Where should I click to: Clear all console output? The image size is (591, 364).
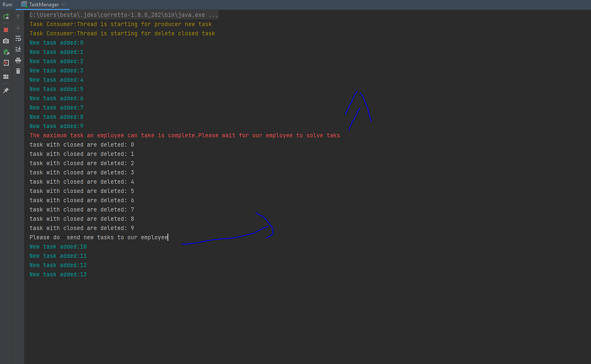[18, 71]
